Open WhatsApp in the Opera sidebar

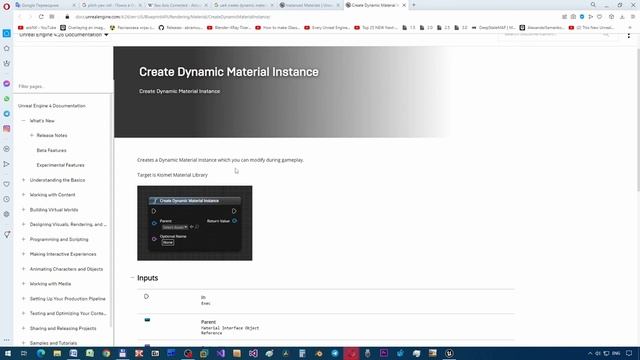7,99
